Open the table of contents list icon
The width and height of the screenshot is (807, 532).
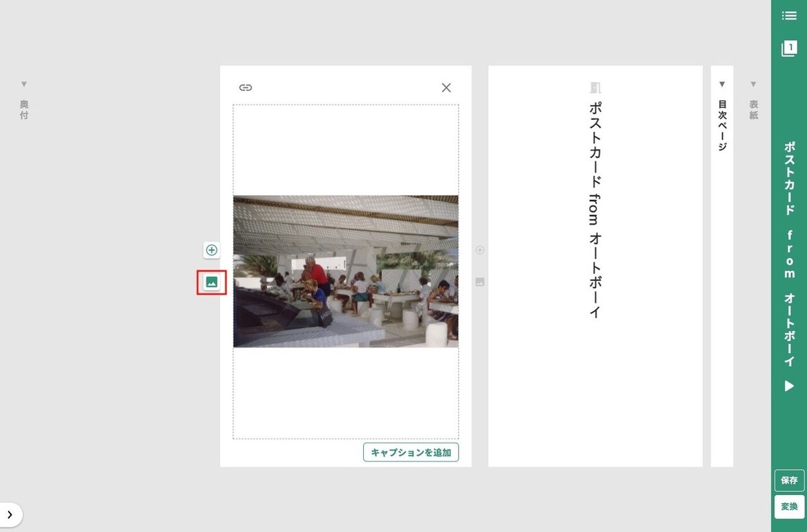(x=789, y=15)
